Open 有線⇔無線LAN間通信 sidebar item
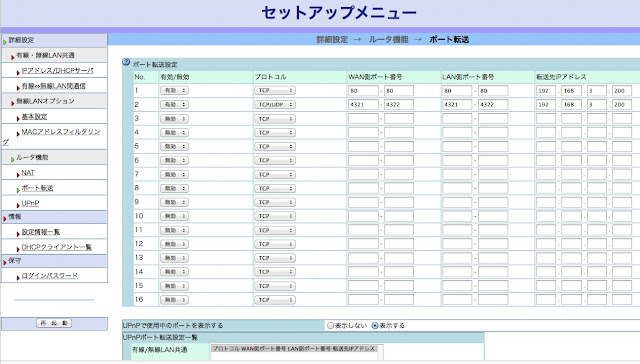 coord(53,86)
